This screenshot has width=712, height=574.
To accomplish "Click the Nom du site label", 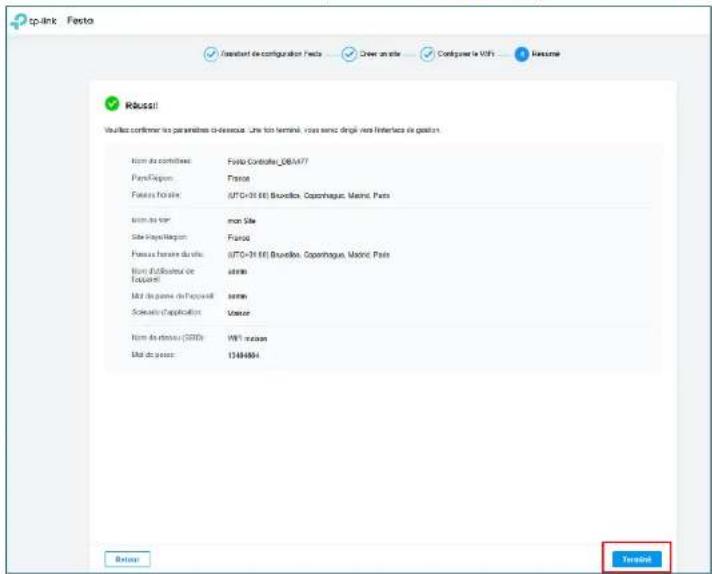I will pyautogui.click(x=151, y=220).
